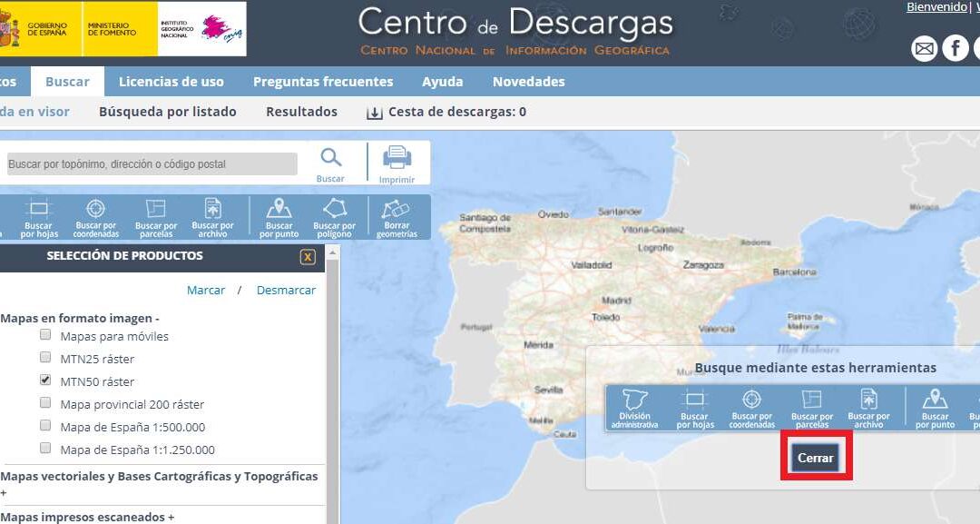Select Buscar por polígono tool
This screenshot has height=524, width=980.
334,218
